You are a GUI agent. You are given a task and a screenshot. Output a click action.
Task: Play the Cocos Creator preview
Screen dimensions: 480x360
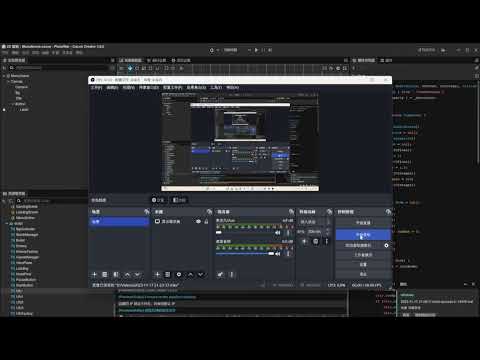pyautogui.click(x=256, y=50)
